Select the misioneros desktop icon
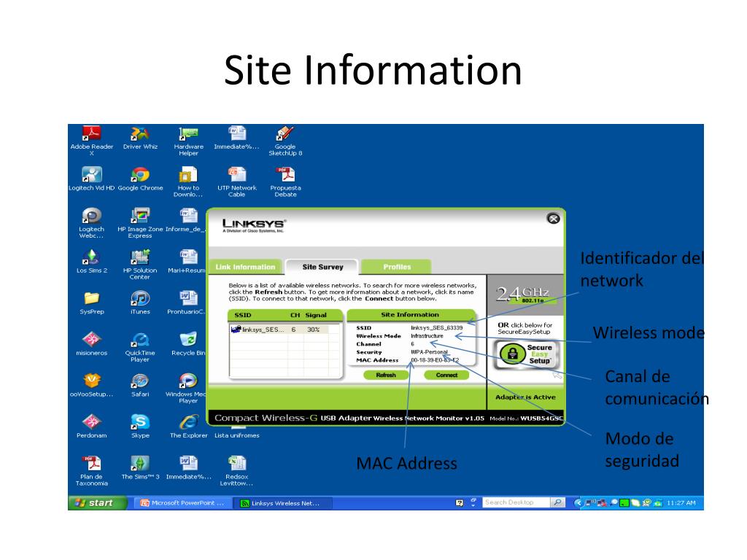 [91, 344]
